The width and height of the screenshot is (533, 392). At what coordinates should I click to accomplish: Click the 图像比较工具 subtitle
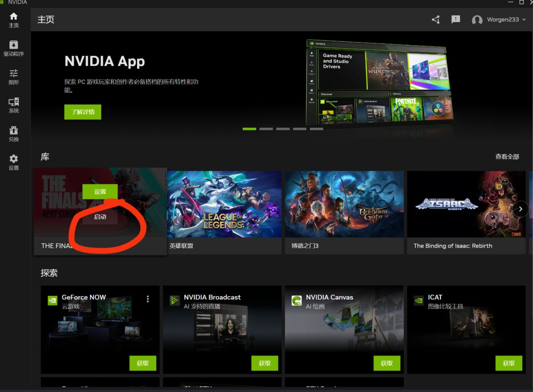click(x=445, y=307)
